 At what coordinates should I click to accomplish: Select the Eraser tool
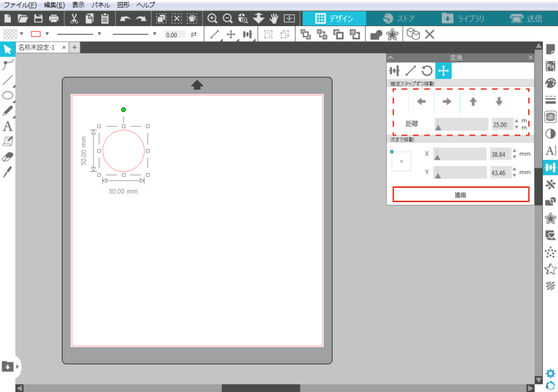pyautogui.click(x=7, y=157)
